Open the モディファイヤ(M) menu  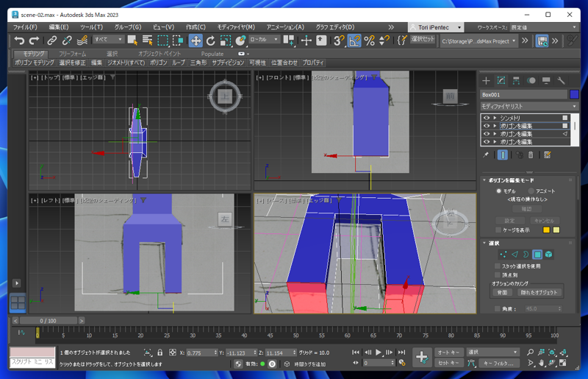coord(236,27)
